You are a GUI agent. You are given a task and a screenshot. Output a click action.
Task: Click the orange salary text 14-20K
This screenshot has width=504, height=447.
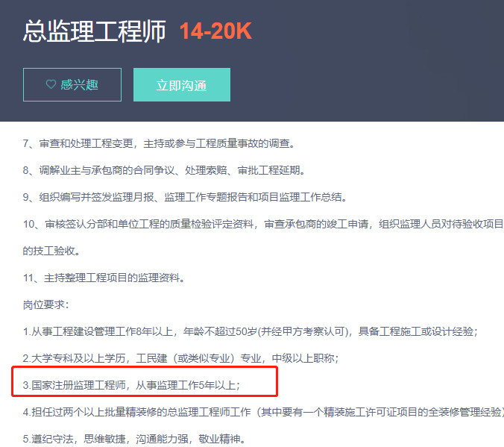(215, 31)
